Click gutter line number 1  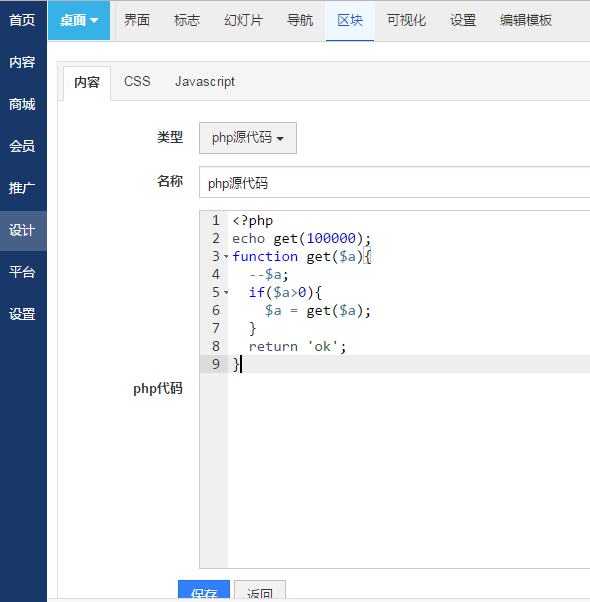point(216,221)
